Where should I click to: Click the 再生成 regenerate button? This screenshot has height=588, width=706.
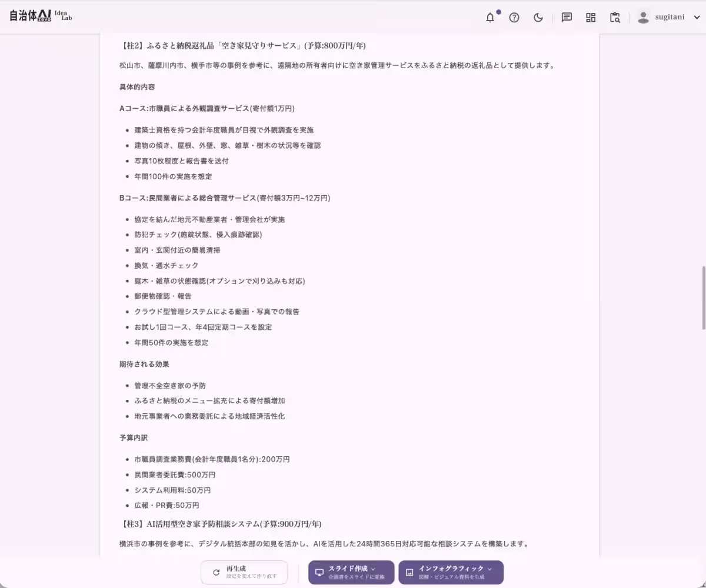coord(244,572)
